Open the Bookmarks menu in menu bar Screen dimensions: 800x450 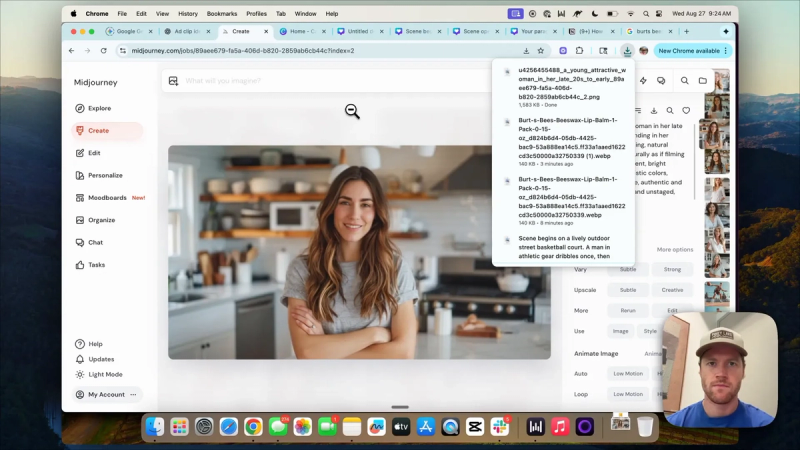pyautogui.click(x=221, y=14)
